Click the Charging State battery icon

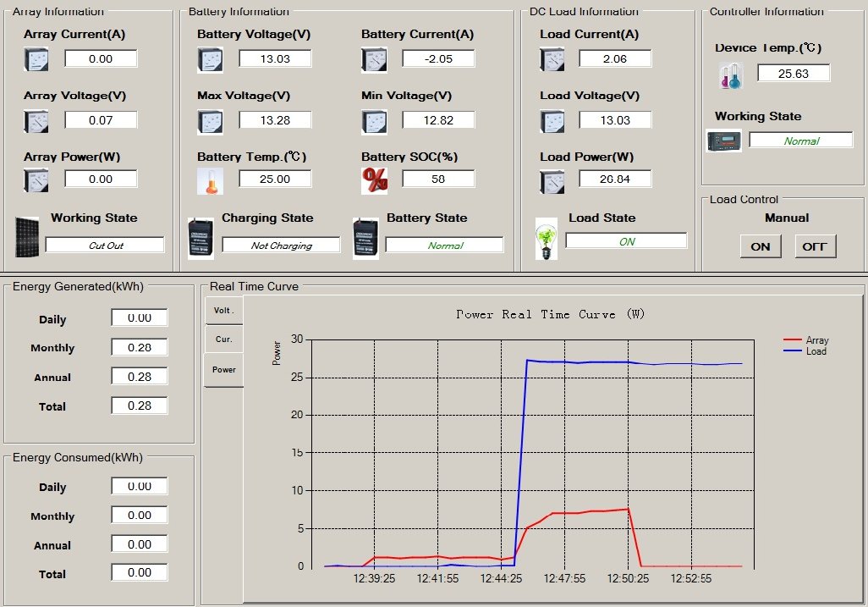[201, 239]
